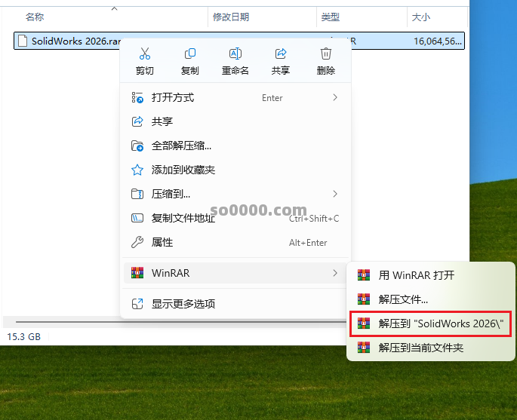Click the Cut scissors icon
Image resolution: width=517 pixels, height=420 pixels.
[145, 54]
